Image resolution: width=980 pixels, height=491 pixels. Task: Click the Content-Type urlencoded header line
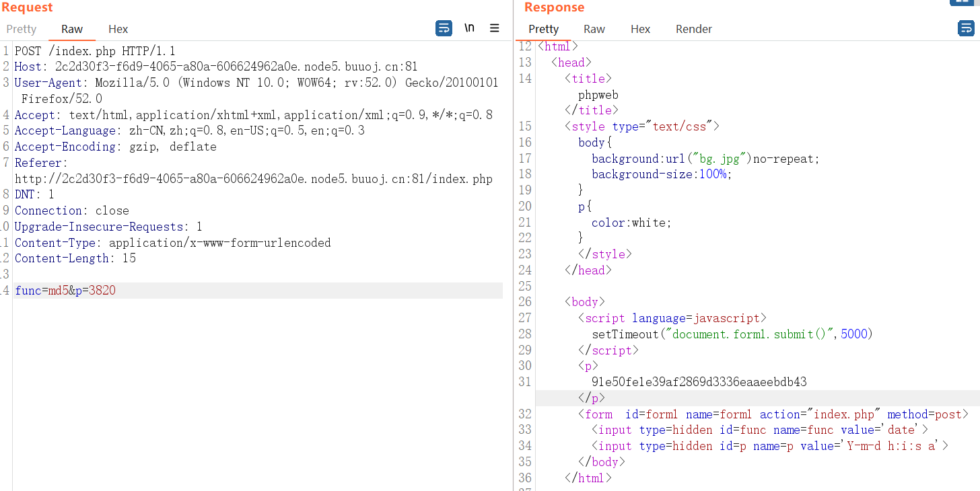[173, 243]
